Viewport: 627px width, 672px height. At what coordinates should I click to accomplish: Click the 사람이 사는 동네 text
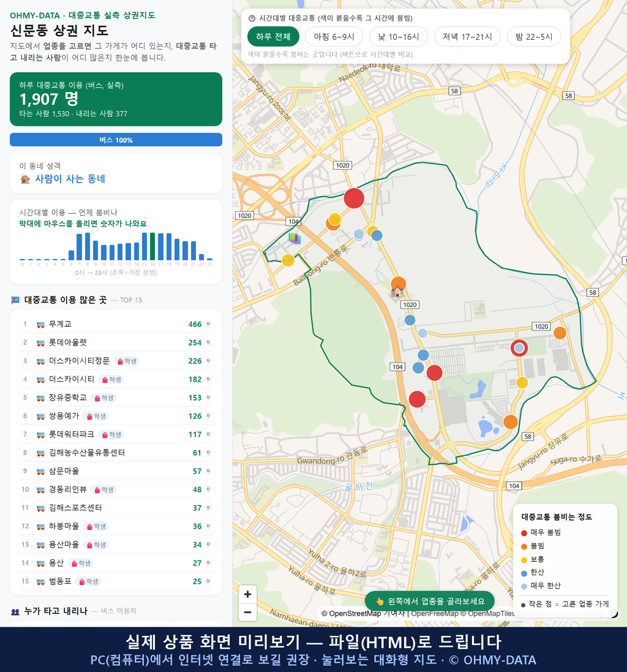(x=70, y=179)
